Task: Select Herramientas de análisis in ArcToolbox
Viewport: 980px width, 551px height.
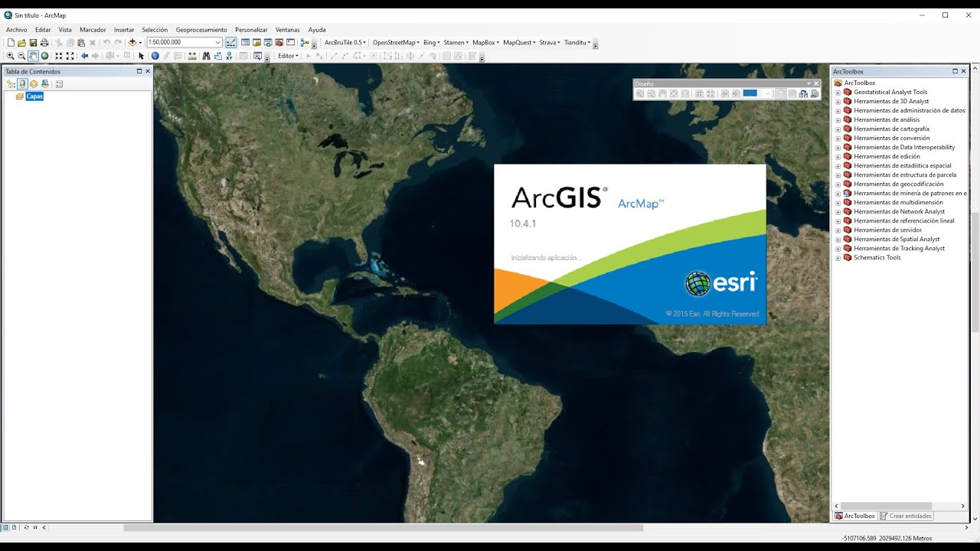Action: point(887,119)
